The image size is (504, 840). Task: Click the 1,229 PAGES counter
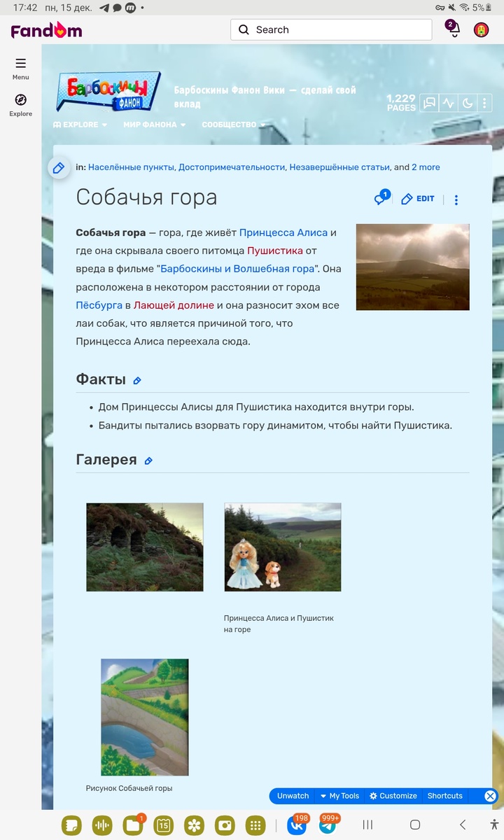pos(401,103)
